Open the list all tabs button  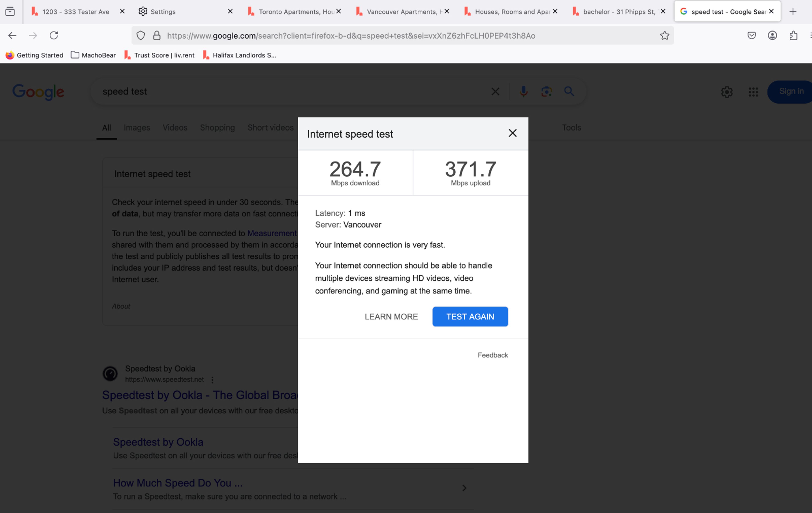(x=10, y=11)
